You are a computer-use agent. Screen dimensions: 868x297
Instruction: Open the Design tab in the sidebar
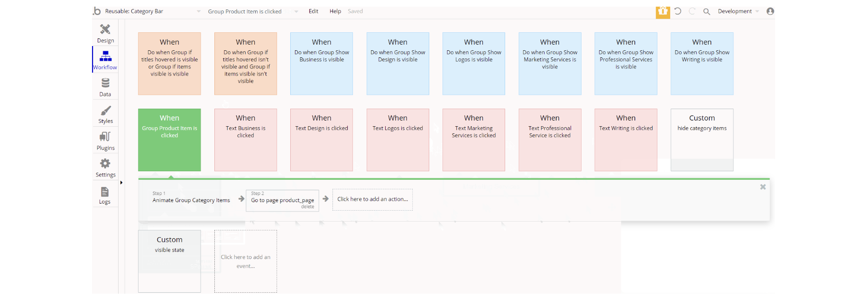pos(105,33)
